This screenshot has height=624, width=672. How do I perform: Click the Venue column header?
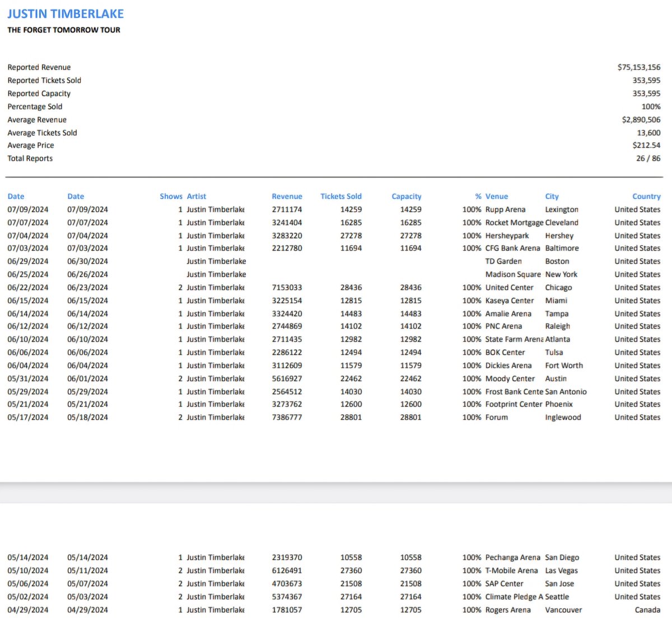point(497,196)
